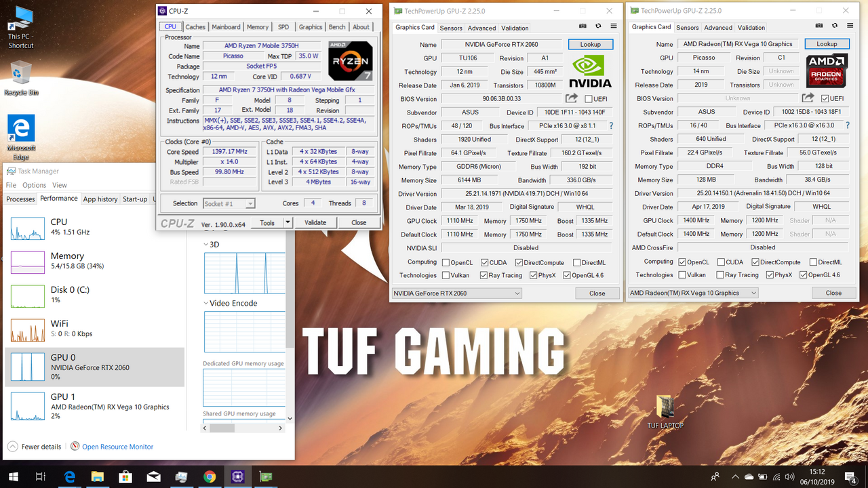Open the Options menu in Task Manager

(x=34, y=185)
